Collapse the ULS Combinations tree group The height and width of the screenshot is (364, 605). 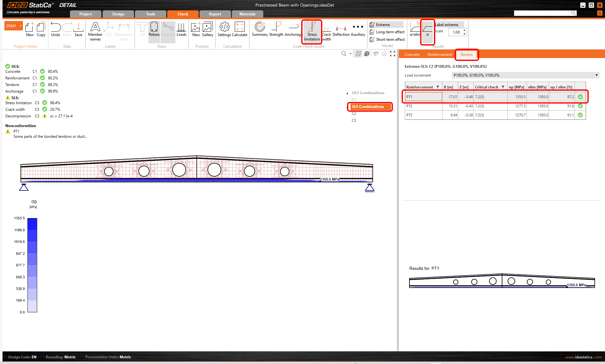coord(347,93)
